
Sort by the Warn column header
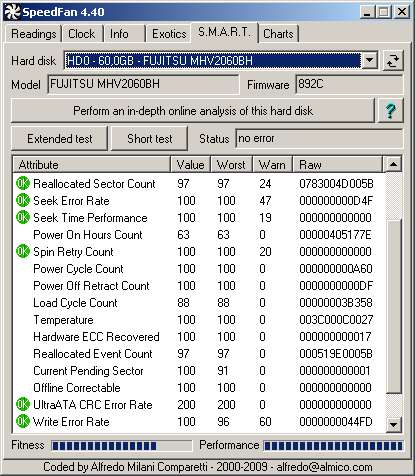pos(272,165)
